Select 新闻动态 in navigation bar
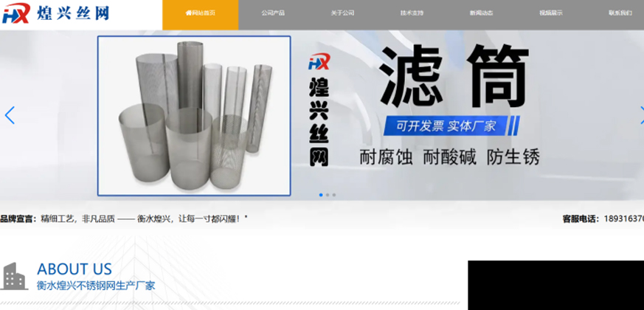This screenshot has width=644, height=310. click(482, 13)
